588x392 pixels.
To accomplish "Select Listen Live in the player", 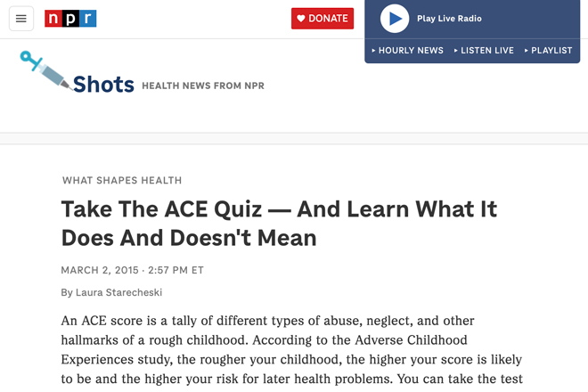I will (487, 50).
